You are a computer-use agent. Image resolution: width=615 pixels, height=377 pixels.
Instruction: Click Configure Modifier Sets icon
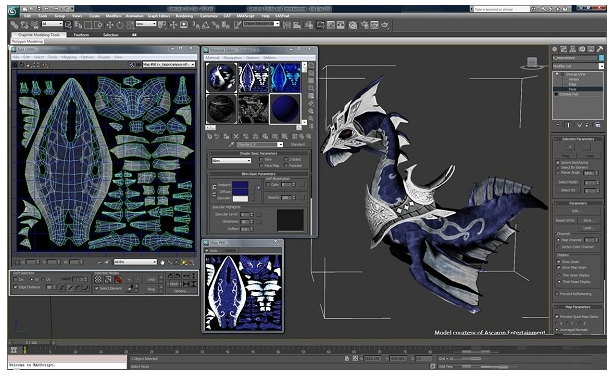(598, 125)
